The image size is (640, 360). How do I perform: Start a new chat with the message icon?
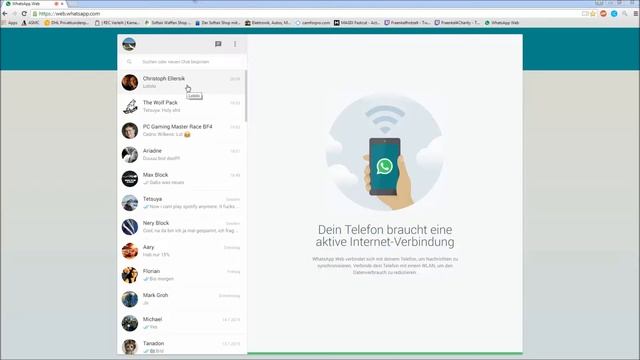tap(218, 44)
